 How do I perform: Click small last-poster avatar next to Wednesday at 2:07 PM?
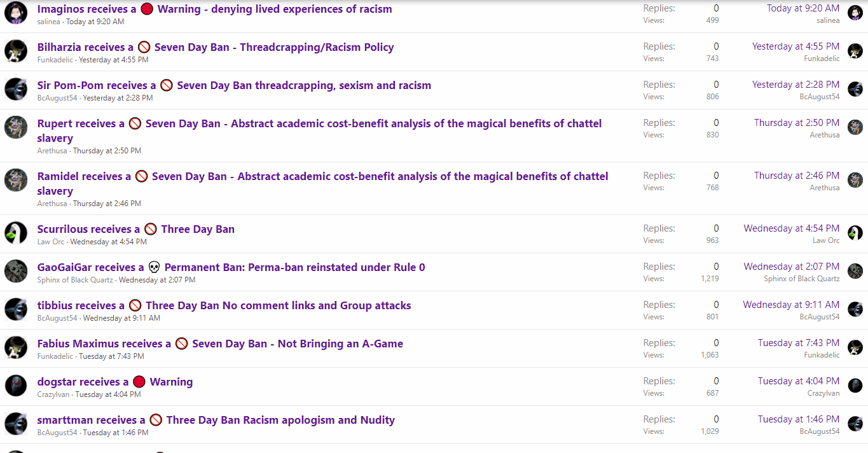[x=855, y=271]
